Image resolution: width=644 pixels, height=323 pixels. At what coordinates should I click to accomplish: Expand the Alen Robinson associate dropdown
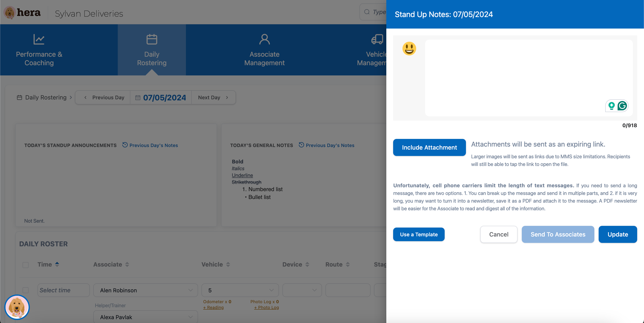[x=190, y=290]
